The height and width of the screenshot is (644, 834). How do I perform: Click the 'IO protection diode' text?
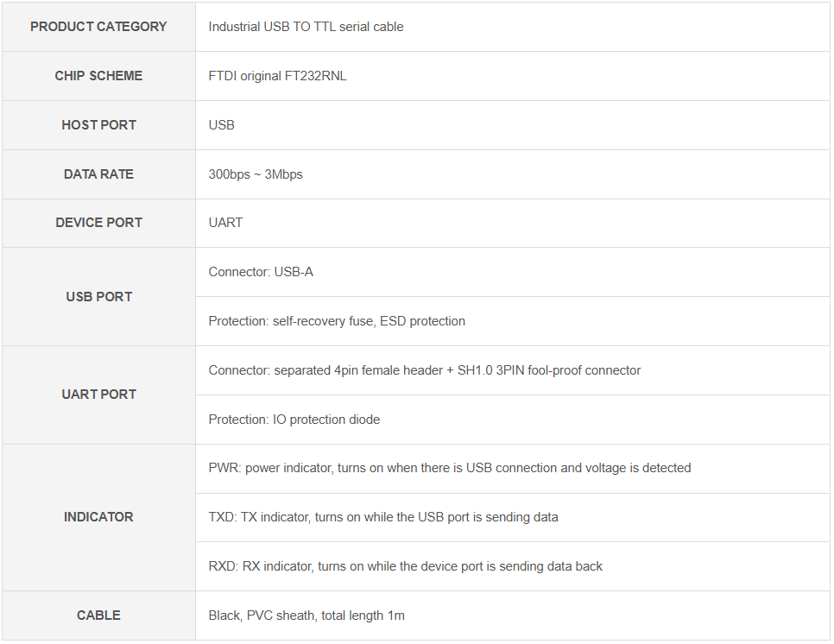(x=294, y=420)
